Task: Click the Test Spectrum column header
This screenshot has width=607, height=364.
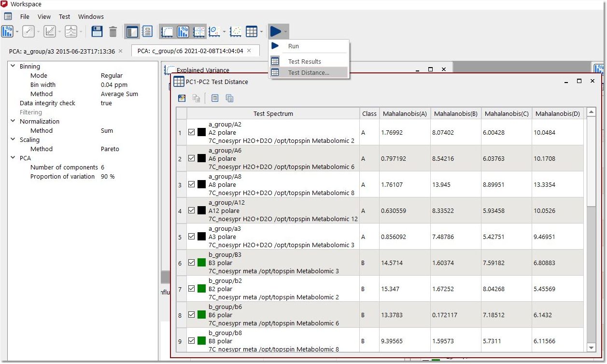Action: pos(273,113)
